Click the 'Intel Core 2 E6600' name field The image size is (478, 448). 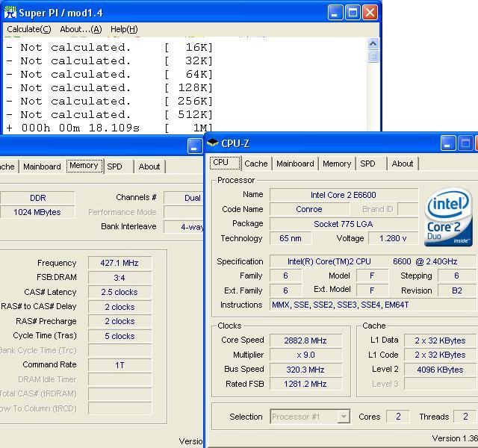pos(344,195)
